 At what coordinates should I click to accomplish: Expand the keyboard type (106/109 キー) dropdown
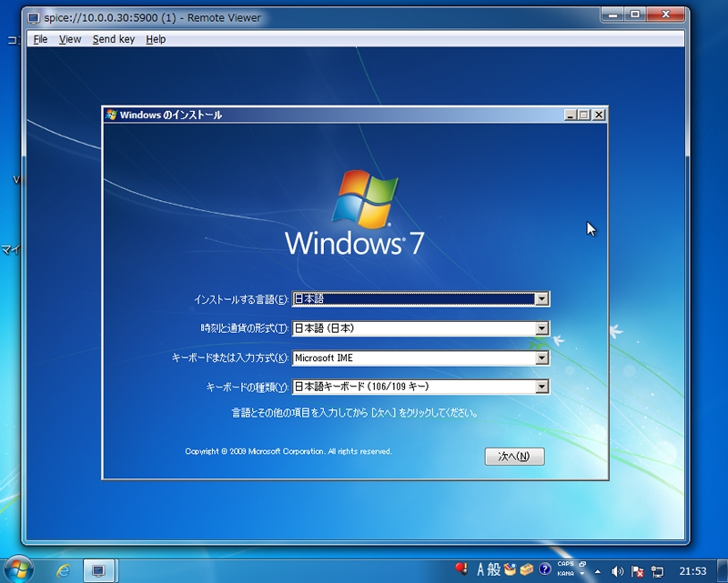(541, 387)
